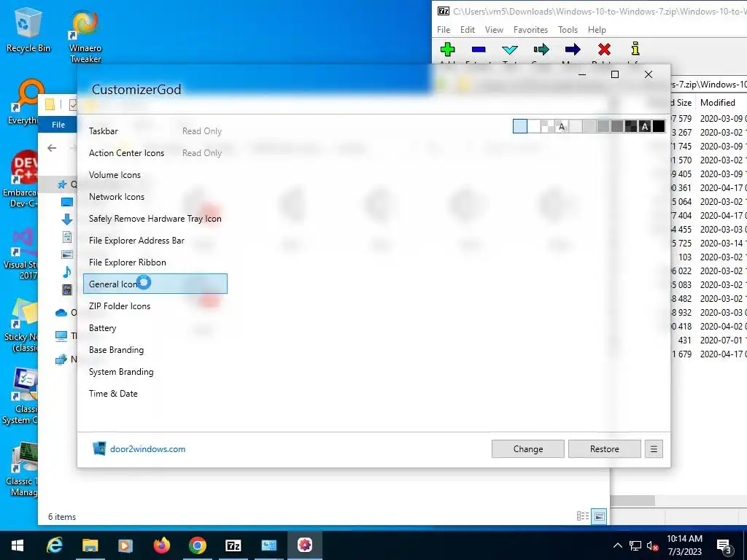
Task: Open Videos film icon in Explorer sidebar
Action: click(x=67, y=289)
